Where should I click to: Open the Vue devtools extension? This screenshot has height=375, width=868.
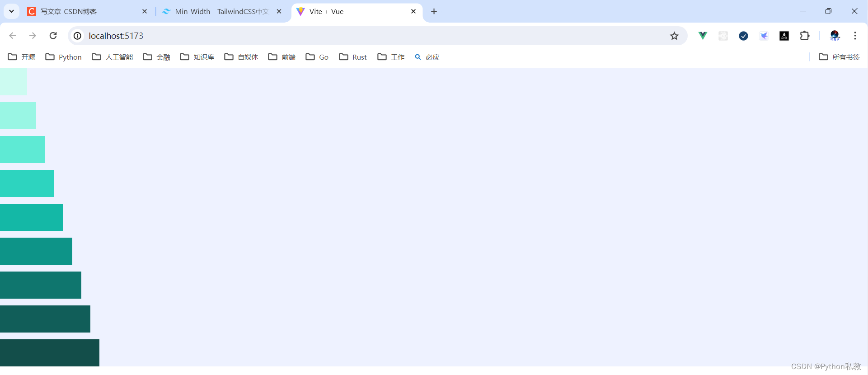coord(703,36)
